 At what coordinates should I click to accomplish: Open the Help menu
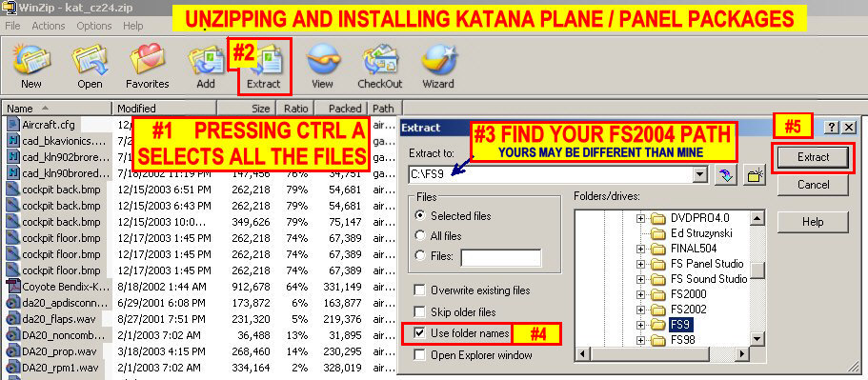(132, 26)
